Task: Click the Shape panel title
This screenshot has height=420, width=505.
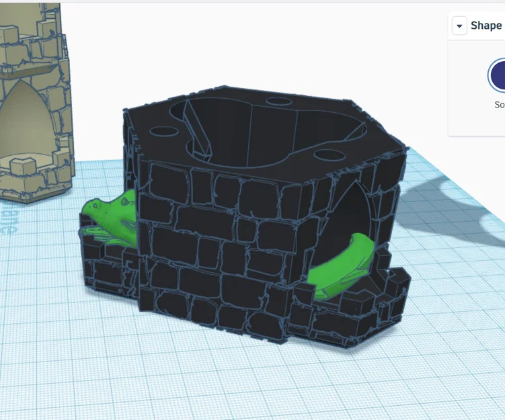Action: pos(487,26)
